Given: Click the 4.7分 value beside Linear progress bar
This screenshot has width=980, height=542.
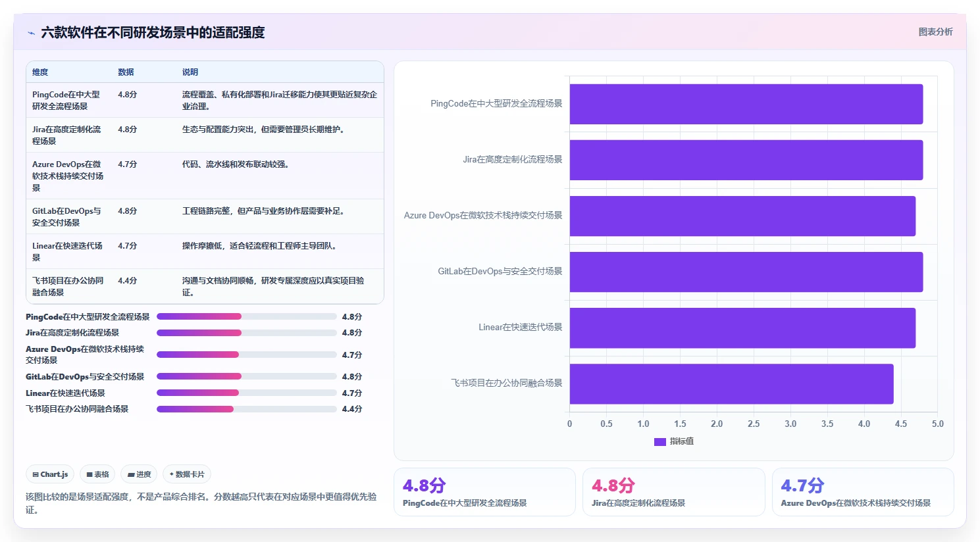Looking at the screenshot, I should [x=352, y=393].
